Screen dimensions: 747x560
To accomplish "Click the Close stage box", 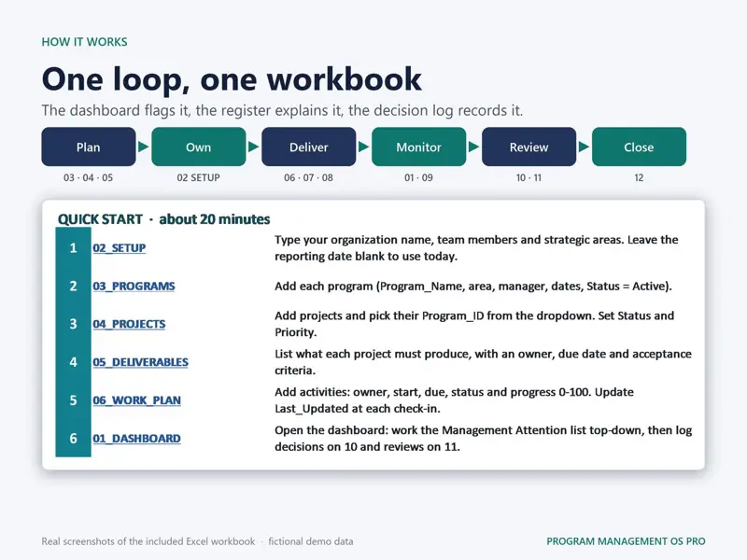I will 639,147.
